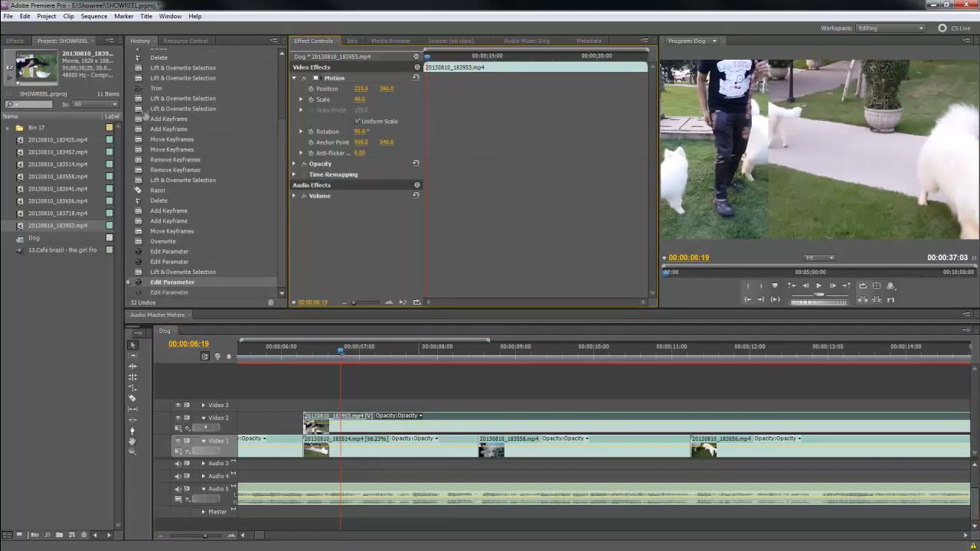Select the Slide tool

point(132,419)
